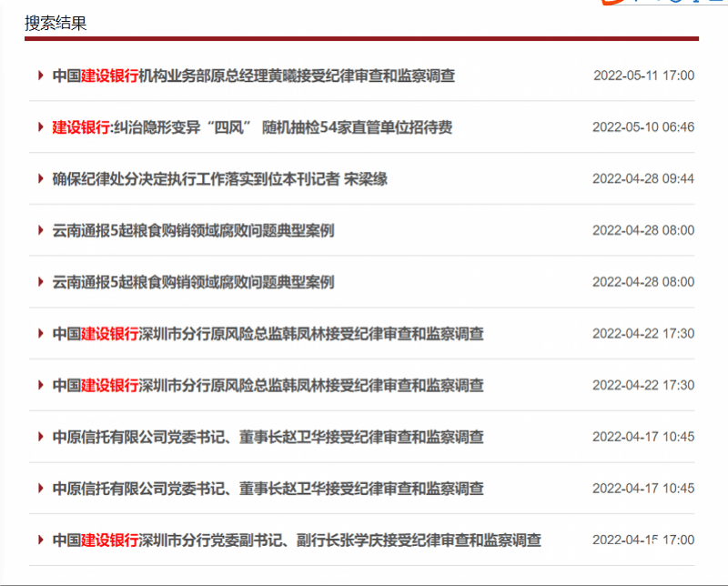Image resolution: width=728 pixels, height=586 pixels.
Task: Select the date 2022-05-10 06:46
Action: pyautogui.click(x=643, y=126)
